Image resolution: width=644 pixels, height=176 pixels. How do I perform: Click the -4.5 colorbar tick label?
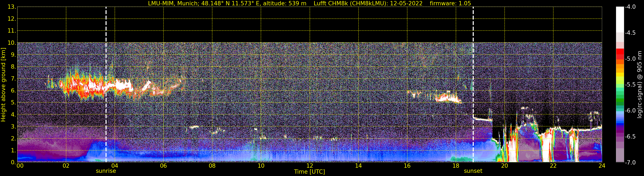click(630, 33)
